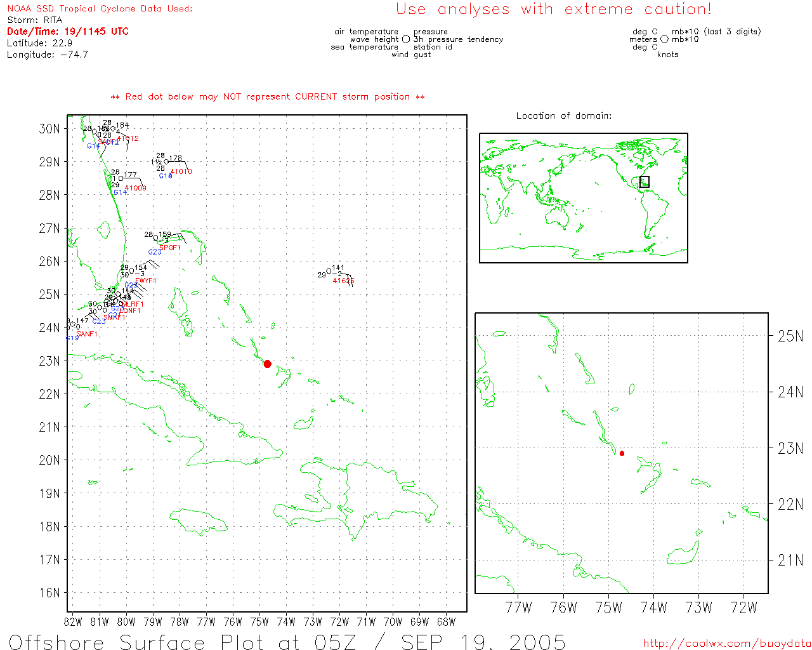
Task: Select buoy 41625 station marker
Action: pos(329,271)
